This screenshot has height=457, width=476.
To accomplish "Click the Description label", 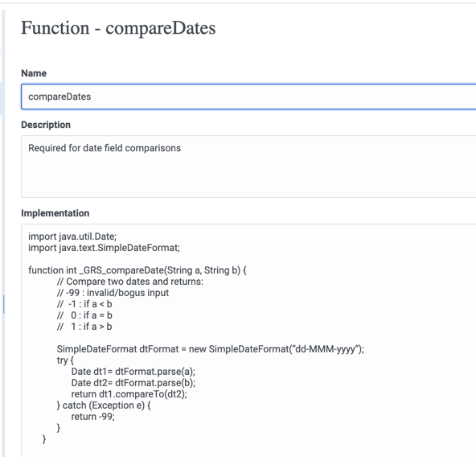I will pos(46,125).
